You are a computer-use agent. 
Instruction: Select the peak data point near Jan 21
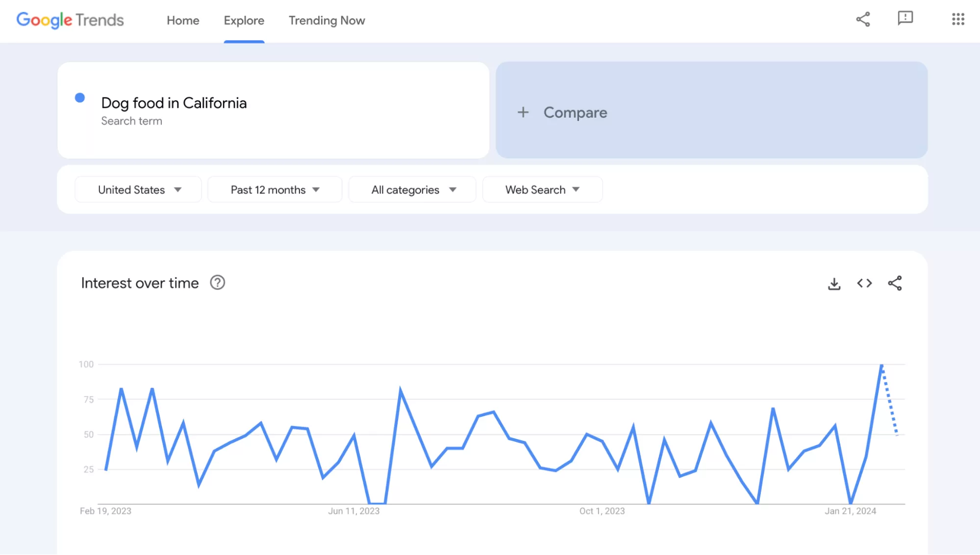coord(882,365)
